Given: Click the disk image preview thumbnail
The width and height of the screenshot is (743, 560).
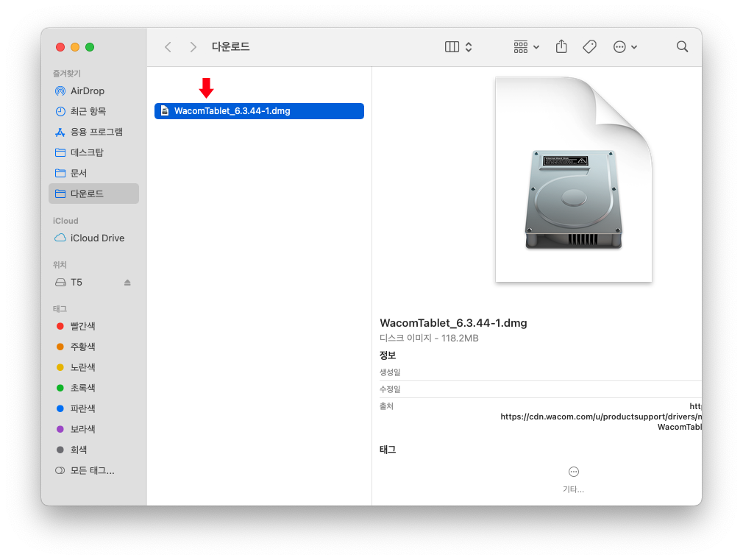Looking at the screenshot, I should coord(573,180).
